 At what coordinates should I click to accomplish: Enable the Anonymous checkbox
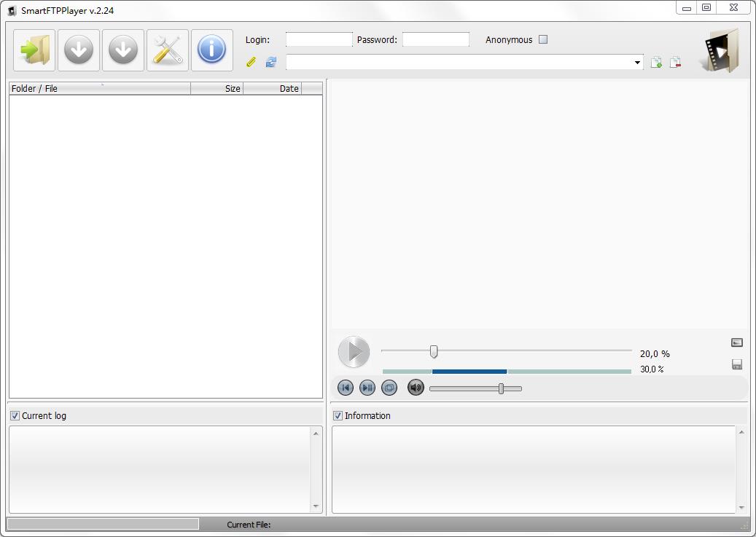[x=542, y=40]
